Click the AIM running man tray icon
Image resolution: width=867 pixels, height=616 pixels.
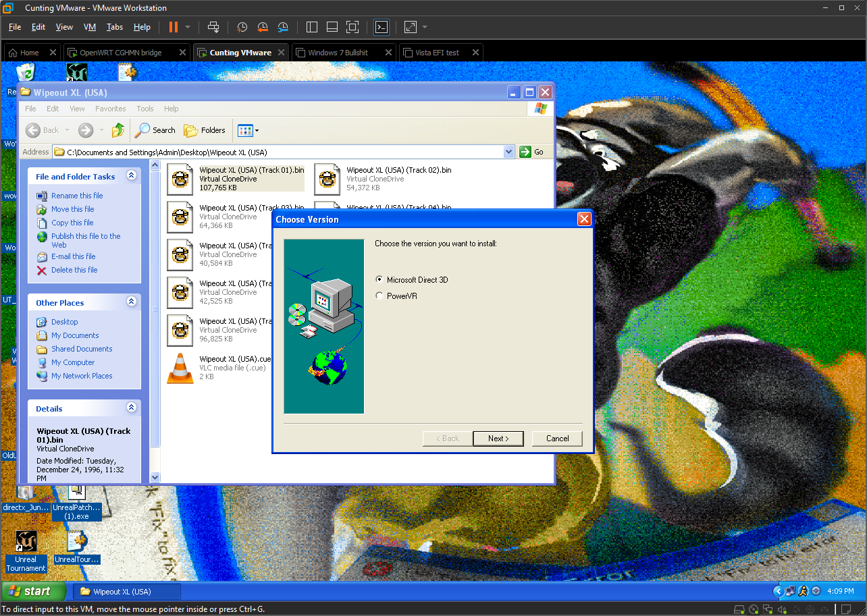(803, 591)
